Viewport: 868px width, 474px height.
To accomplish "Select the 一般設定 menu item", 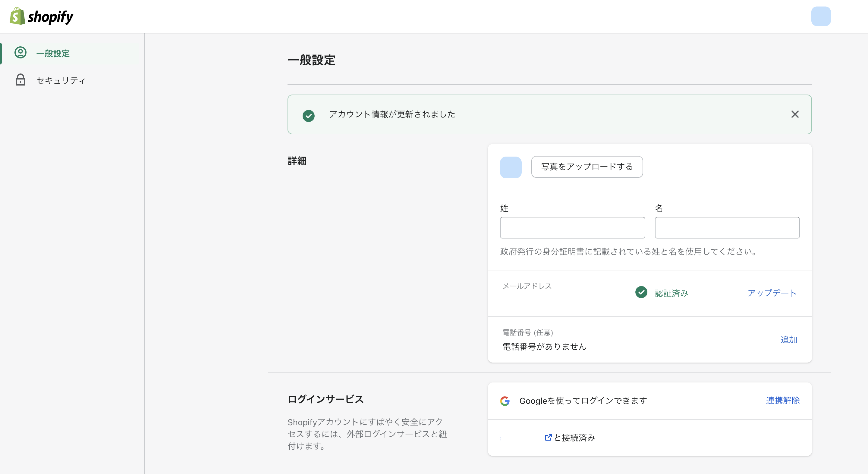I will [53, 54].
